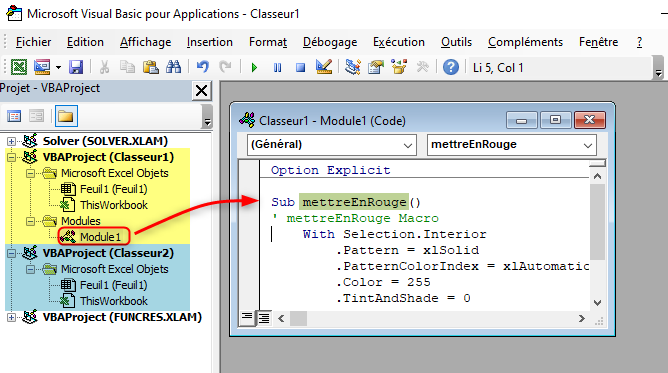The image size is (668, 373).
Task: Open project panel toolbar overflow arrow
Action: tap(207, 122)
